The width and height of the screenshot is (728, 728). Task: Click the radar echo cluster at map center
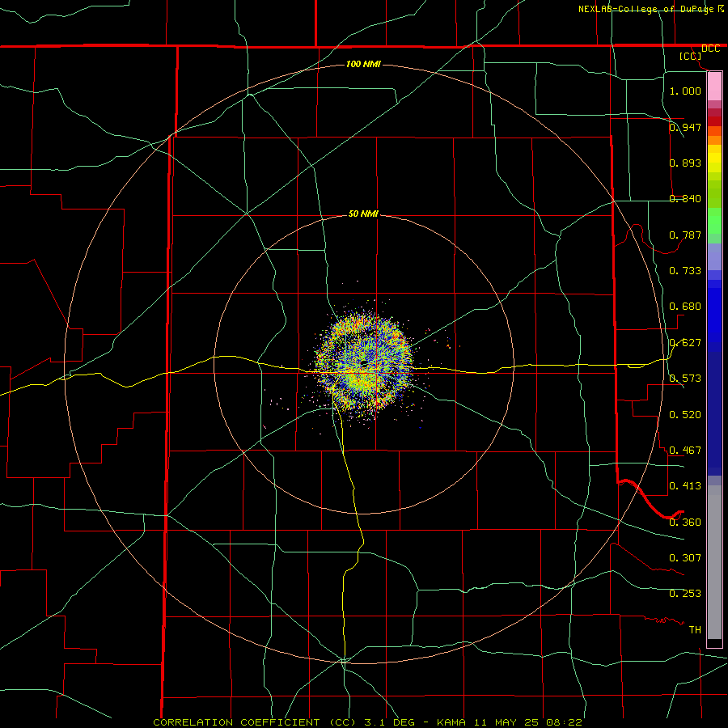point(364,362)
